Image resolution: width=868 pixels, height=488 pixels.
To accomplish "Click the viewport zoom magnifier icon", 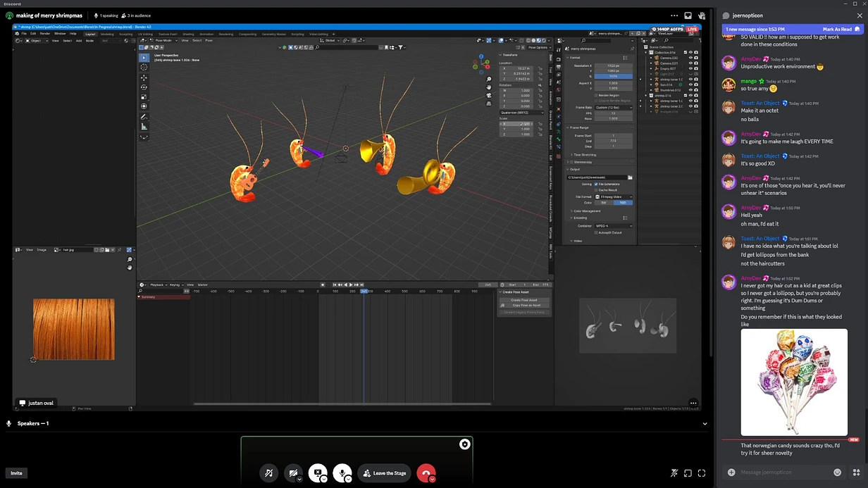I will (489, 80).
